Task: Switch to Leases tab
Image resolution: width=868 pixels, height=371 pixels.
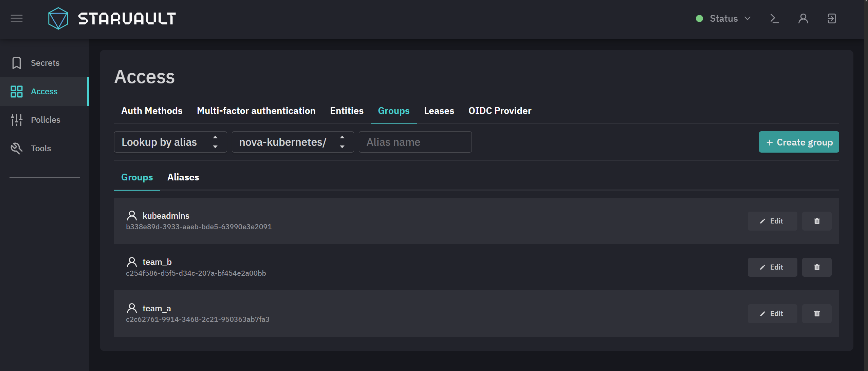Action: pos(439,111)
